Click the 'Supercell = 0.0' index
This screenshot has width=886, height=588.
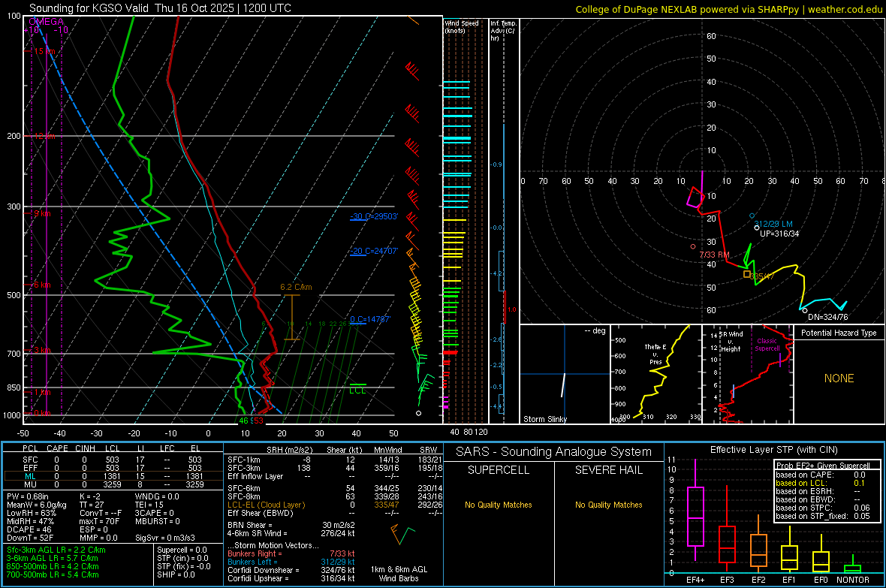point(182,550)
